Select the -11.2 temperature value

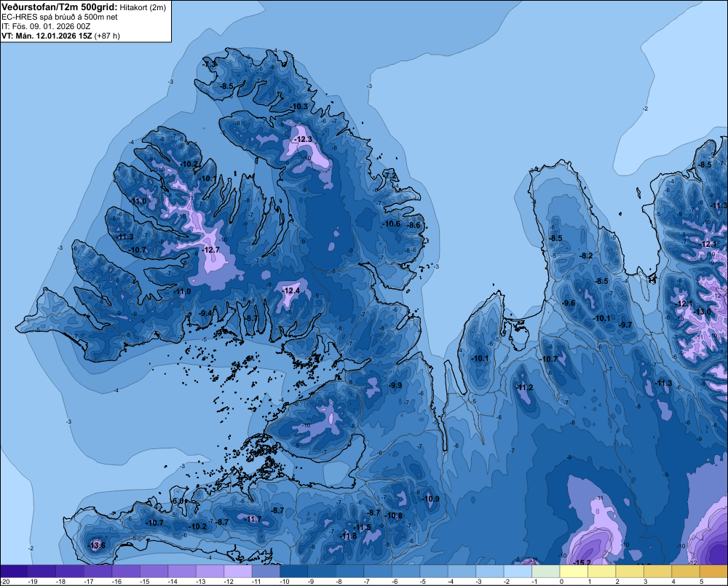coord(525,388)
